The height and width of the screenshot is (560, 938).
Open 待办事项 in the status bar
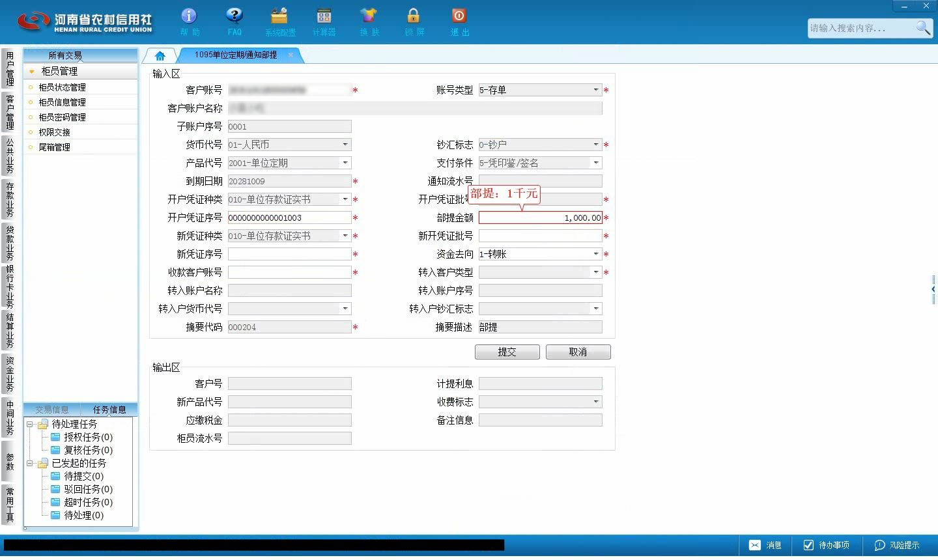click(x=826, y=545)
